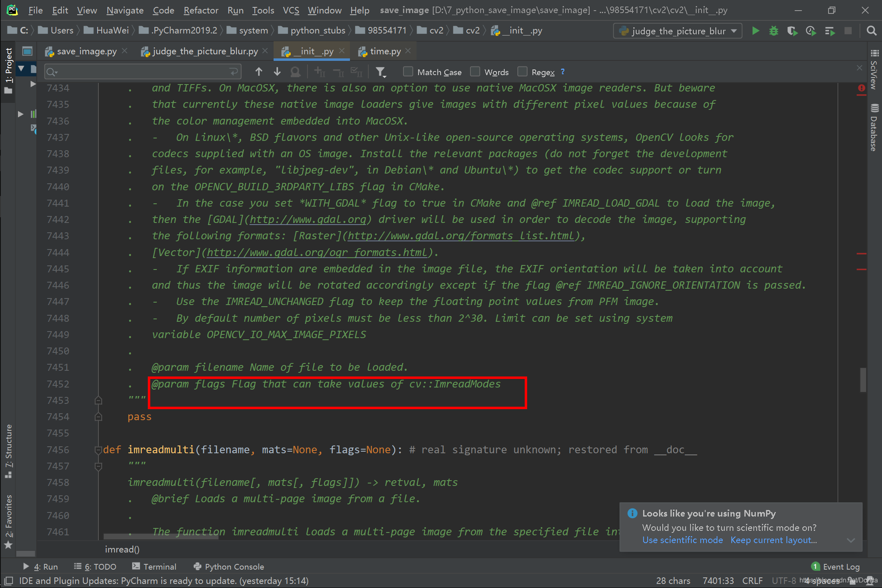Click the Keep current layout link
Screen dimensions: 882x588
pyautogui.click(x=773, y=540)
